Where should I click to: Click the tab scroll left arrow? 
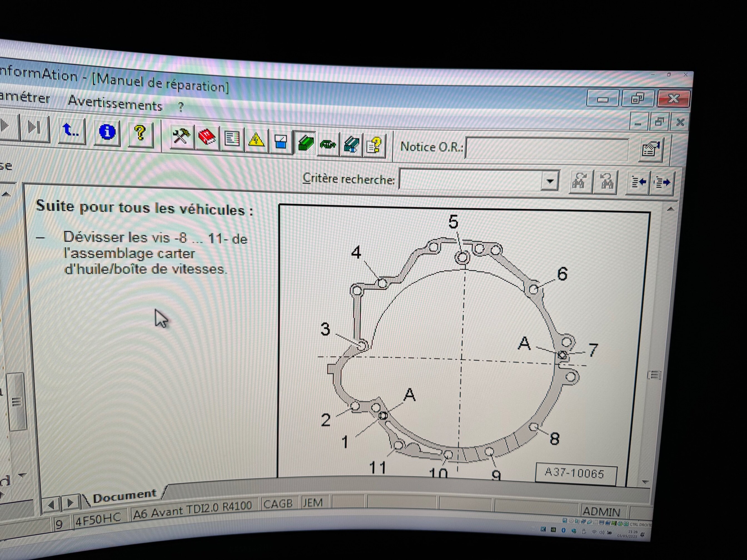(51, 505)
